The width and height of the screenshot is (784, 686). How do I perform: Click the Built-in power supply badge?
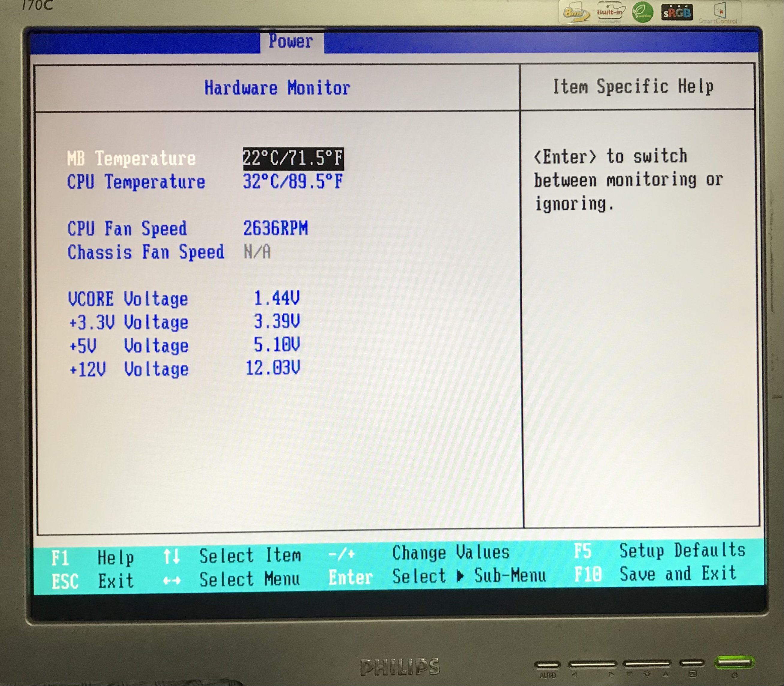coord(610,12)
